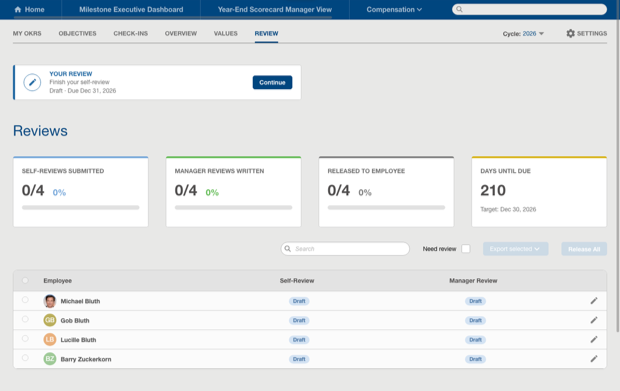Enable the Need review checkbox
This screenshot has height=391, width=620.
(466, 249)
